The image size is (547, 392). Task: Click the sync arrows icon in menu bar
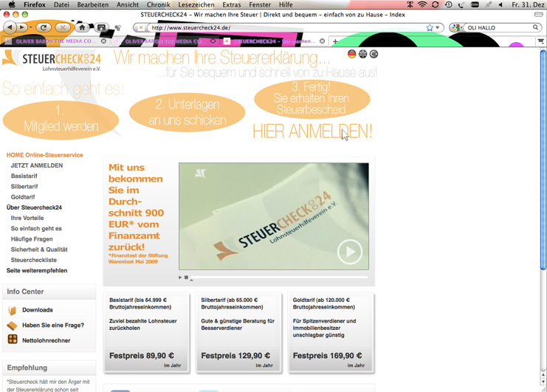436,4
